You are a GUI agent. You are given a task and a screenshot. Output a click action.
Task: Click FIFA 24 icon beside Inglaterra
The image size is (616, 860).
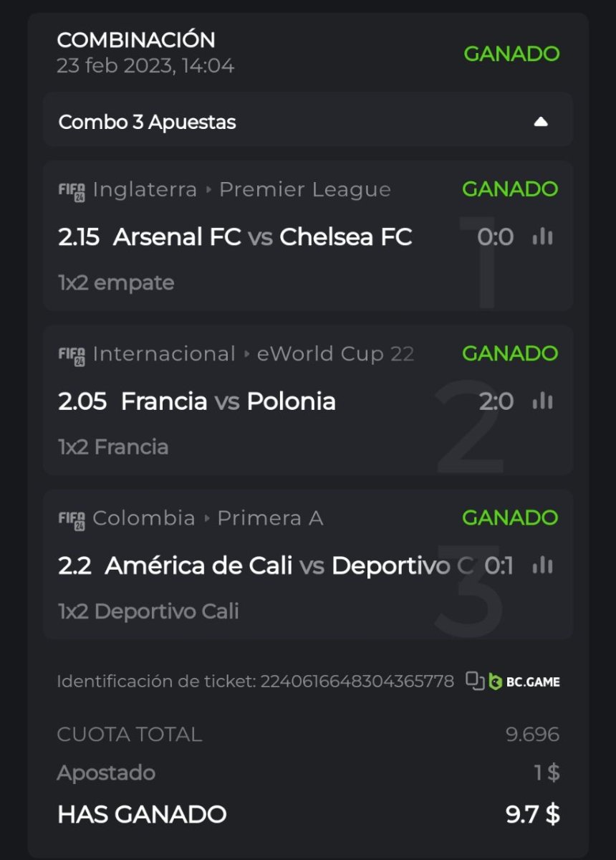(72, 191)
